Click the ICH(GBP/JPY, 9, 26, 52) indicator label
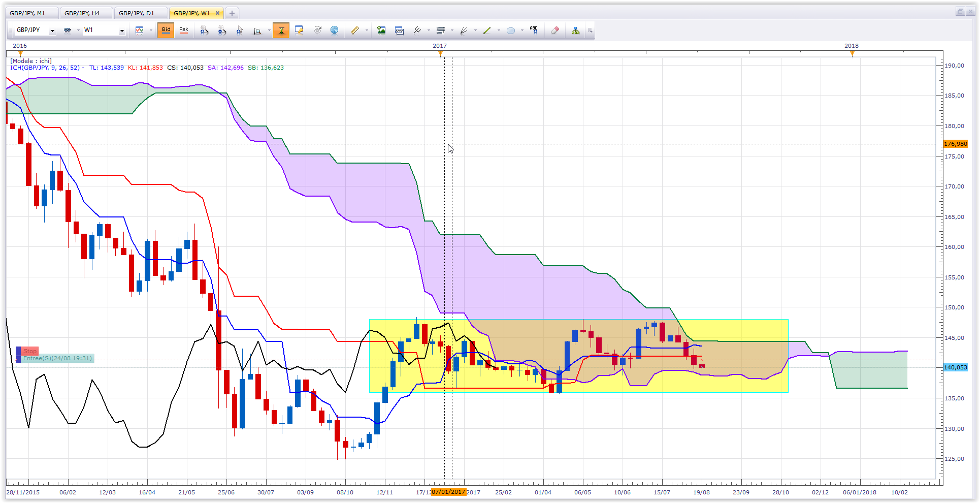 coord(45,68)
